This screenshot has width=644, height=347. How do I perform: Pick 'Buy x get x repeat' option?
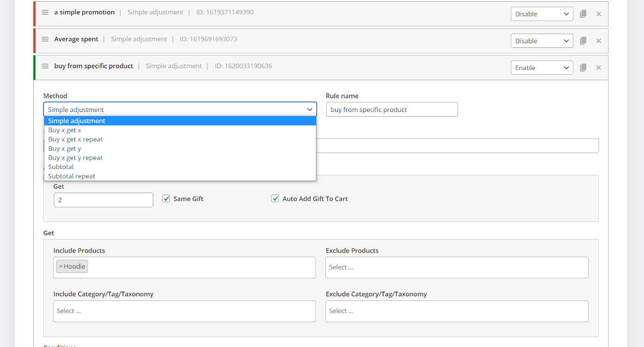(75, 139)
